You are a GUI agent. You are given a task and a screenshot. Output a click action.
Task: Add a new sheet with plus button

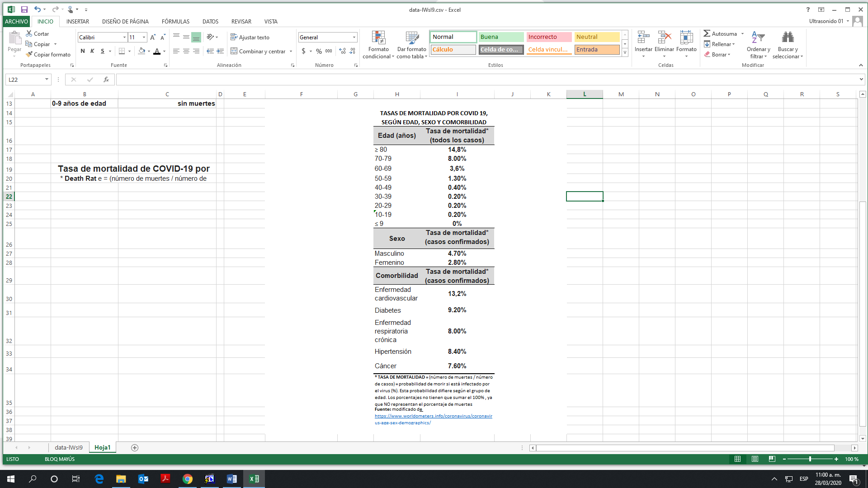click(135, 448)
